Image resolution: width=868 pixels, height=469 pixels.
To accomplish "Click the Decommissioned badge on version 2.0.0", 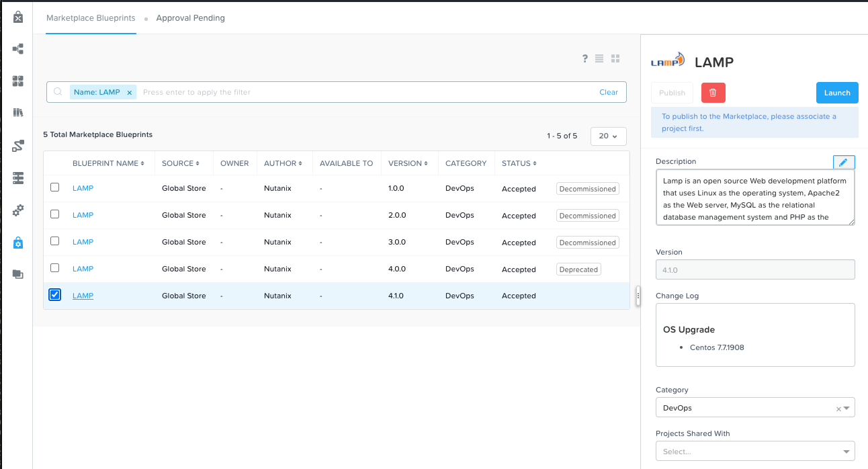I will click(588, 216).
